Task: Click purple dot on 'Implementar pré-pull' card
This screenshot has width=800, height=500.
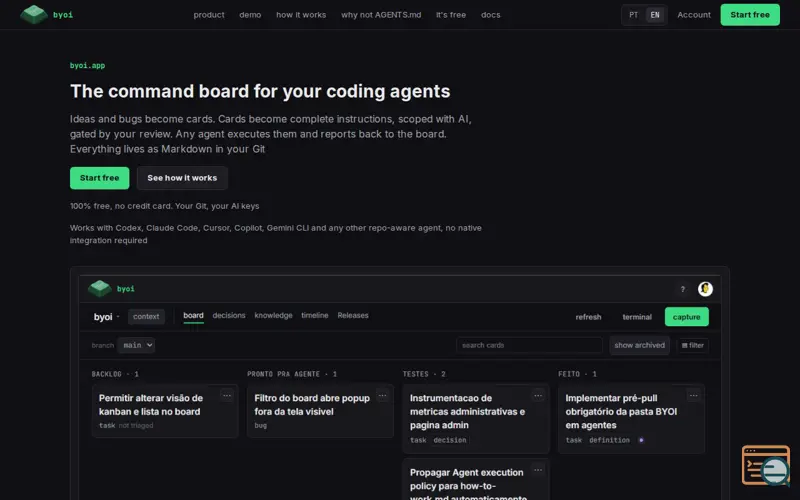Action: (x=641, y=440)
